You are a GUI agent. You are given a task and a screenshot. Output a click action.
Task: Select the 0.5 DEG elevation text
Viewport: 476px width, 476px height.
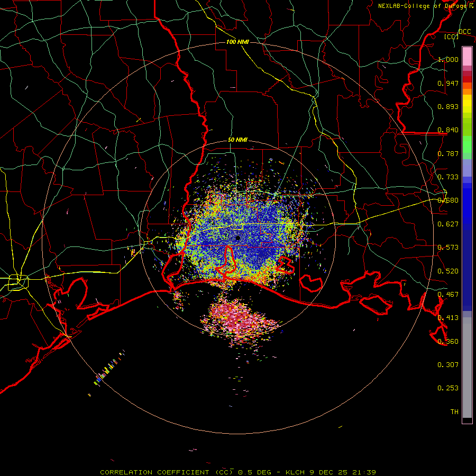coord(256,472)
